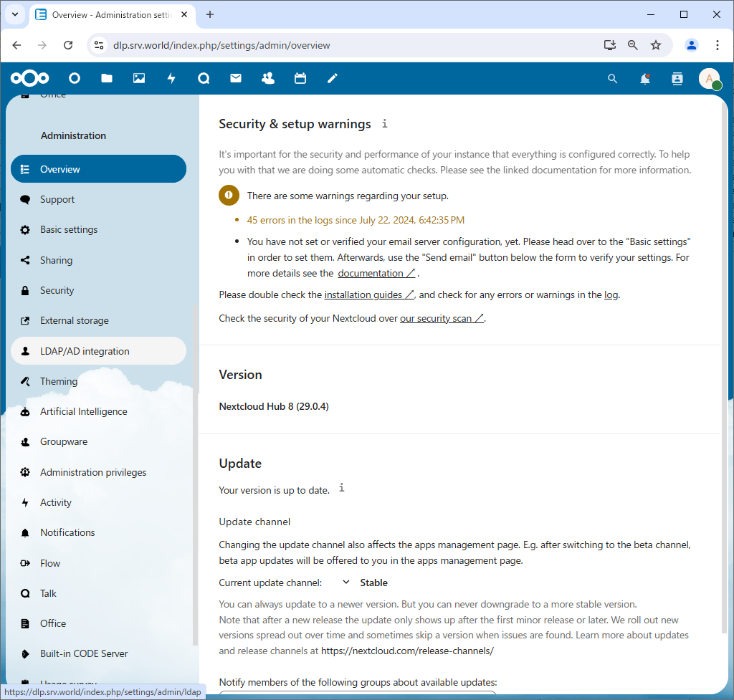This screenshot has width=734, height=700.
Task: Open the user avatar menu
Action: pos(710,79)
